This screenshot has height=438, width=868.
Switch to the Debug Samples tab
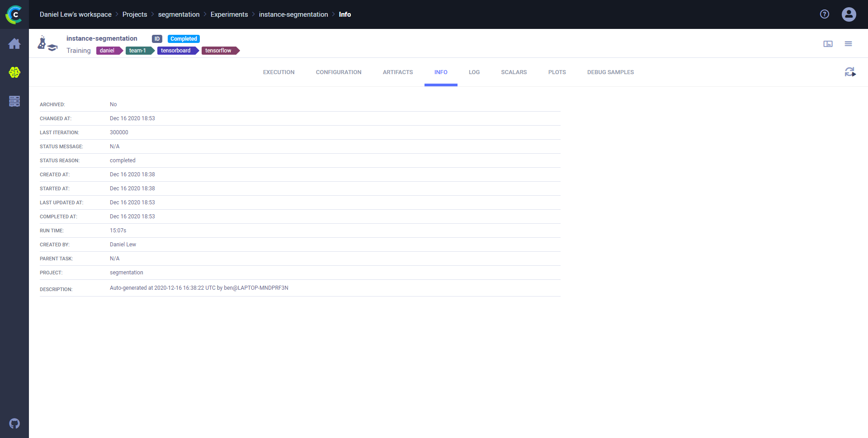[x=610, y=72]
